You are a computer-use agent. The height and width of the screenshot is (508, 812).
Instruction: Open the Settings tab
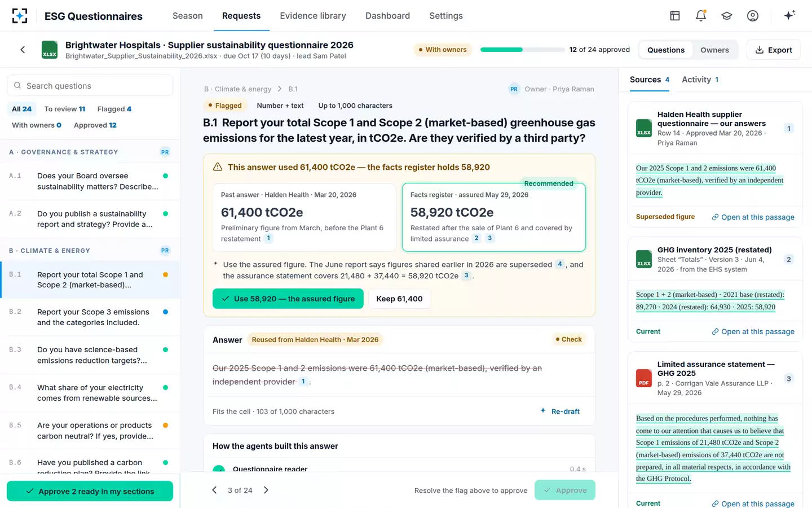pos(446,16)
